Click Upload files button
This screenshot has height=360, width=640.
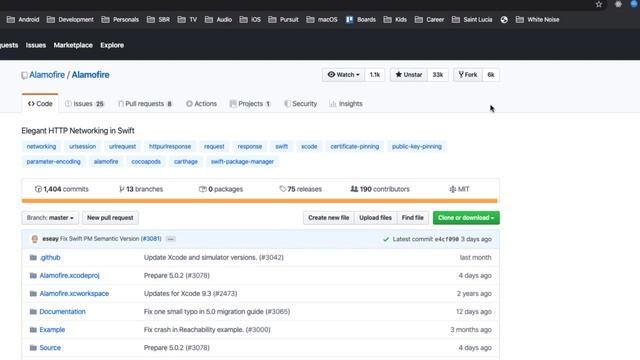pyautogui.click(x=376, y=218)
